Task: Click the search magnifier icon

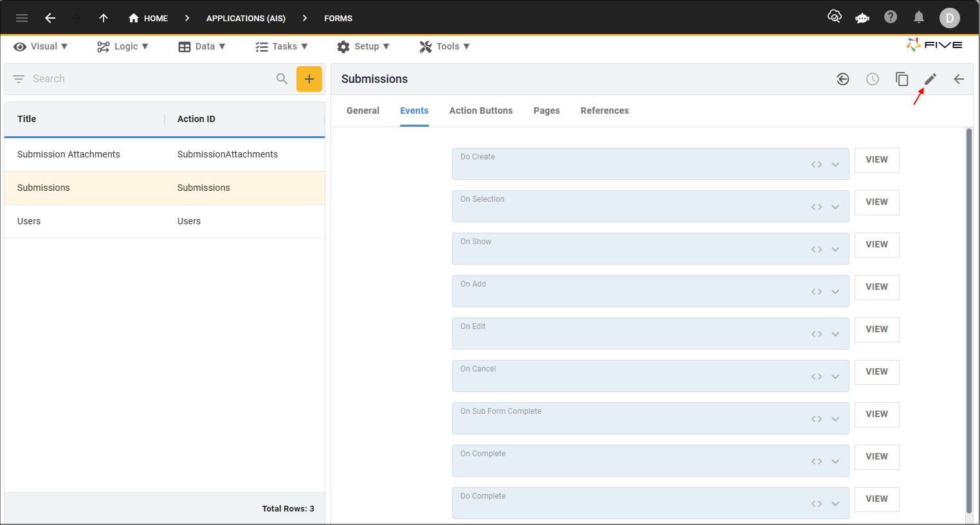Action: (282, 79)
